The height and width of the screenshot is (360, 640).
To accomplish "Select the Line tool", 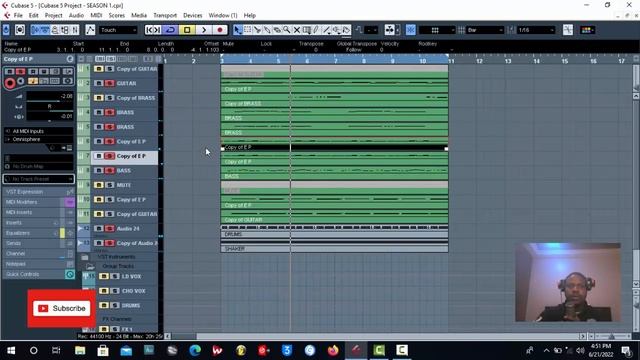I will pyautogui.click(x=326, y=30).
